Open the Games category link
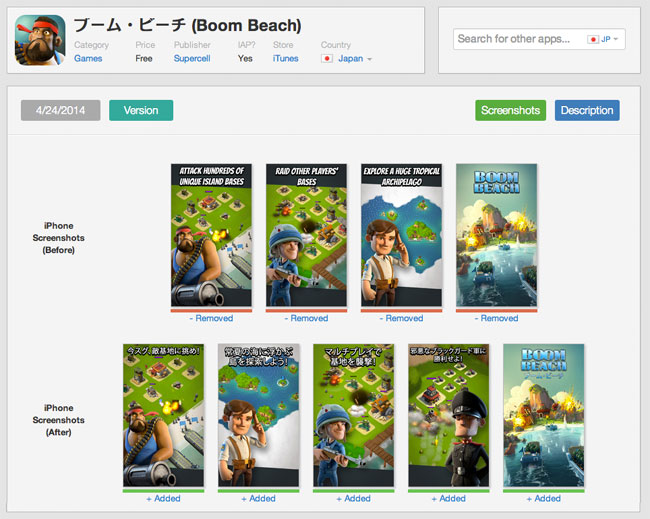 [88, 58]
